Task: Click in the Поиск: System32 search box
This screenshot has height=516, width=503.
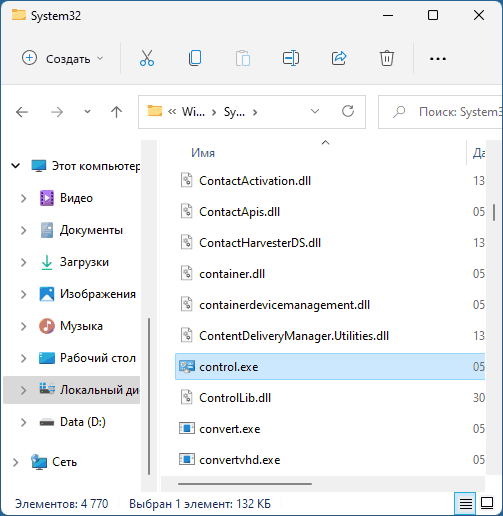Action: [x=440, y=112]
